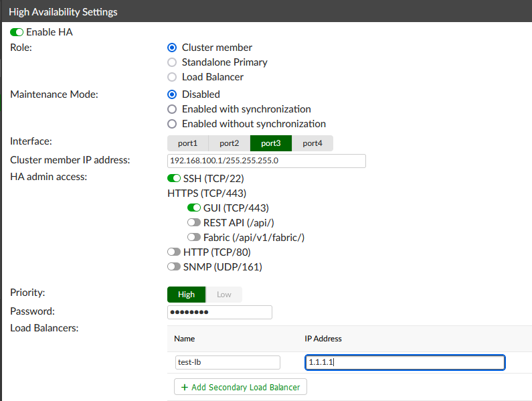Click the Cluster member IP address field
Screen dimensions: 532x401
click(266, 161)
